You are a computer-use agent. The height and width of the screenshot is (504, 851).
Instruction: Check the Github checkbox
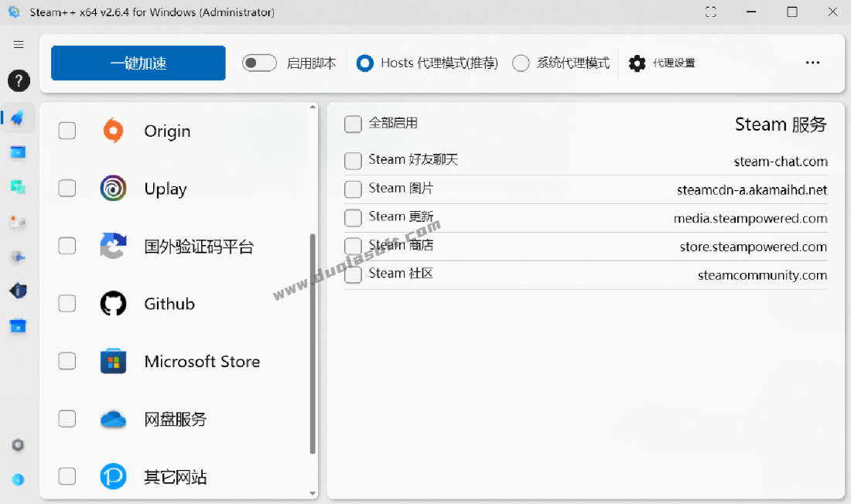click(67, 303)
